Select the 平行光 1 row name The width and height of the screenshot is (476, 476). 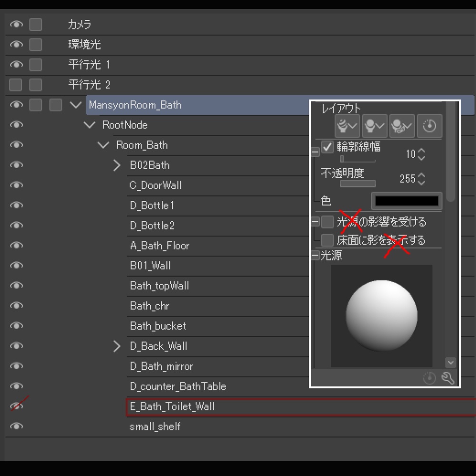(x=89, y=64)
